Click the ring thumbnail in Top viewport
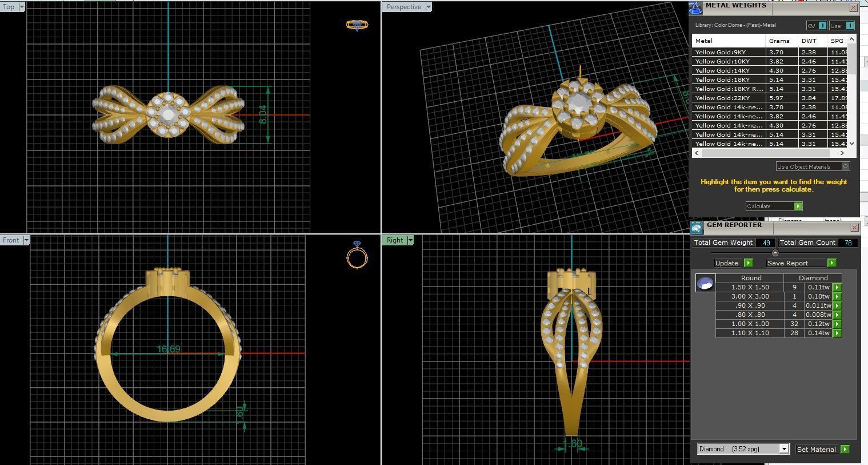 point(357,25)
